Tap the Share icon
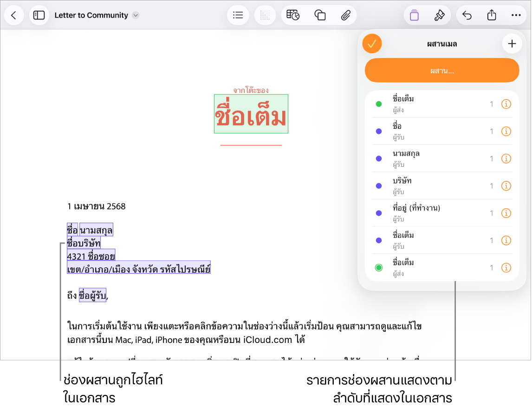The image size is (532, 408). coord(492,15)
